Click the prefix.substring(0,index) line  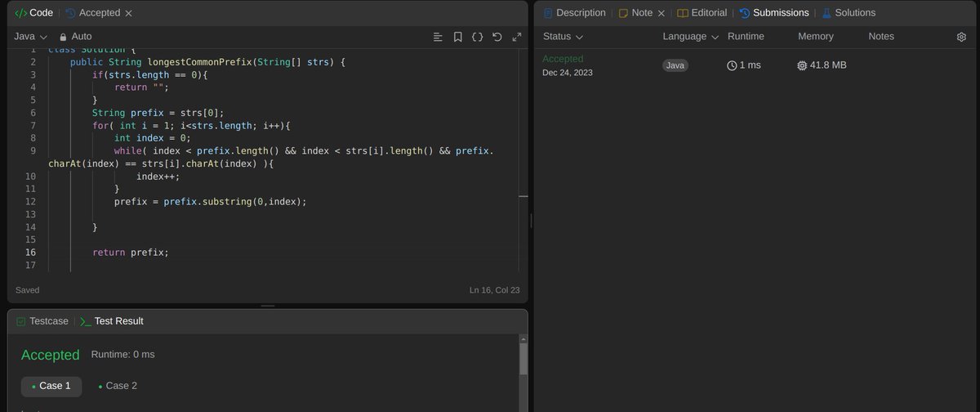[211, 201]
